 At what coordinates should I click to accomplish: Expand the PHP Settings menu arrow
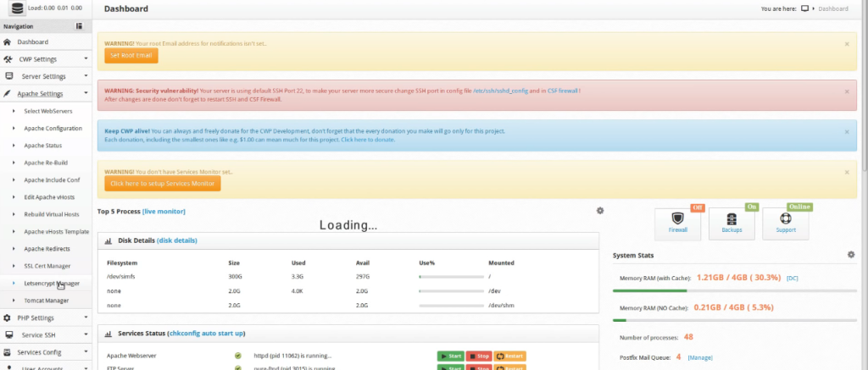click(x=86, y=318)
